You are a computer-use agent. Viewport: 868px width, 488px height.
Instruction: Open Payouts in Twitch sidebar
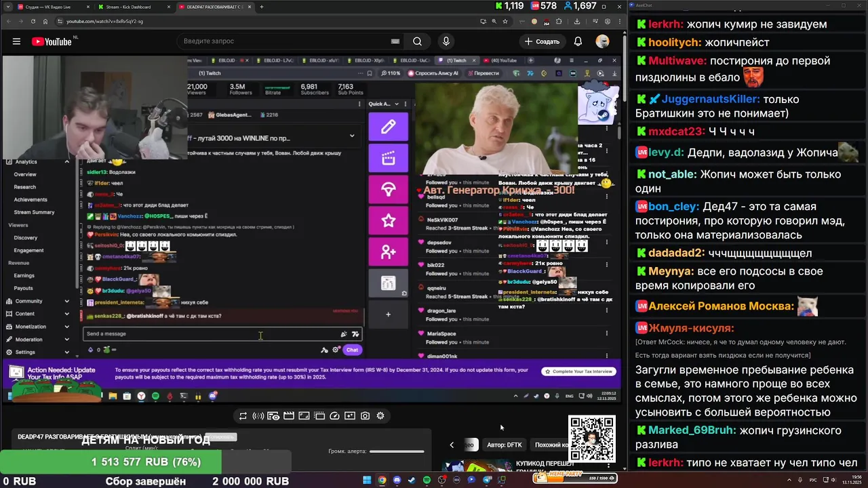pyautogui.click(x=23, y=288)
